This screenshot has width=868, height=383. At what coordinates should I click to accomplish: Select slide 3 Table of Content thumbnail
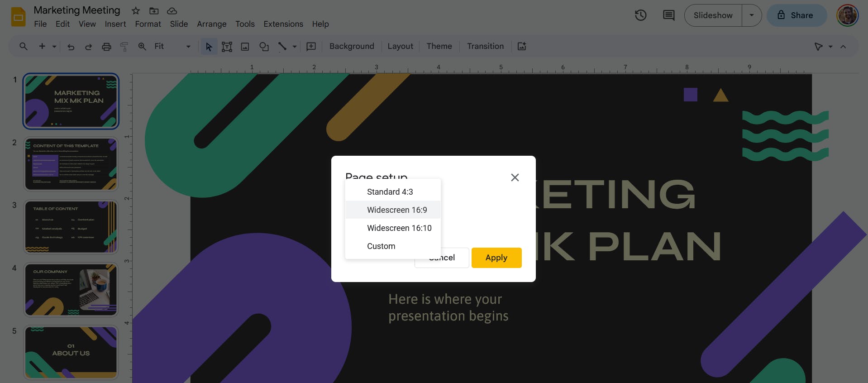tap(71, 227)
